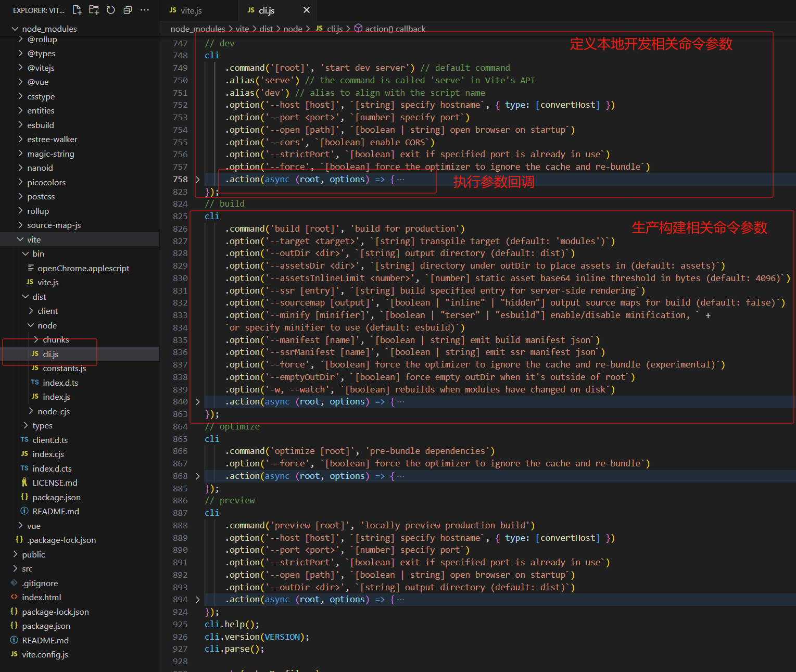Expand the src folder
The height and width of the screenshot is (672, 796).
(x=80, y=568)
